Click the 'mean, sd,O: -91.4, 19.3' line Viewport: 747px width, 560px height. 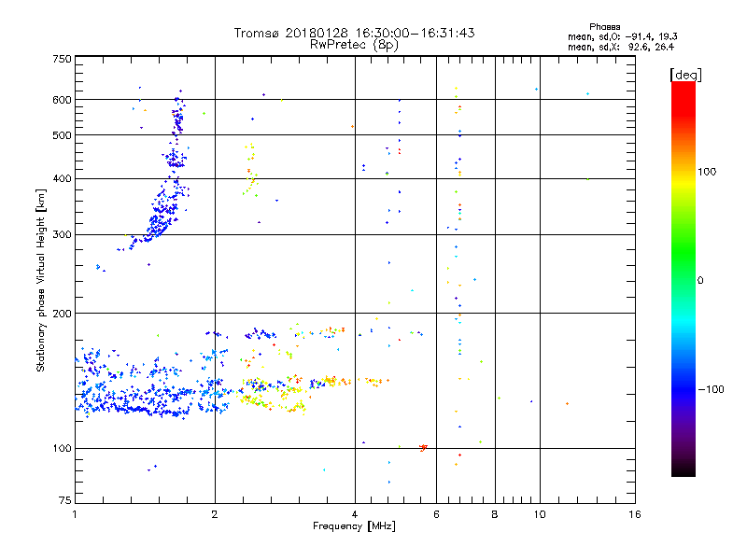click(x=622, y=36)
